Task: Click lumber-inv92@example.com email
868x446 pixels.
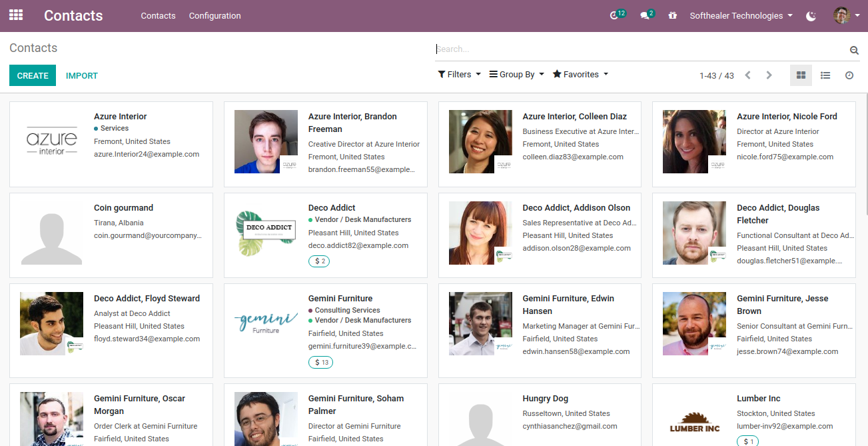Action: (785, 426)
